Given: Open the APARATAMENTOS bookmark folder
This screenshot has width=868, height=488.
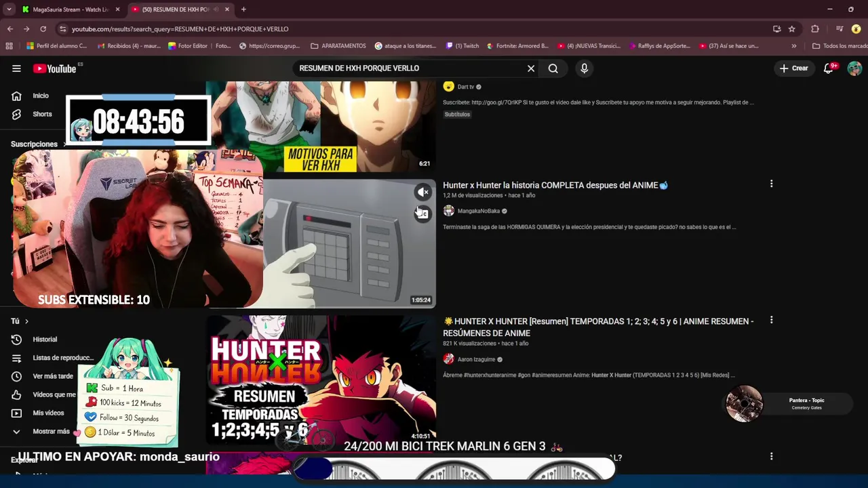Looking at the screenshot, I should [x=338, y=46].
